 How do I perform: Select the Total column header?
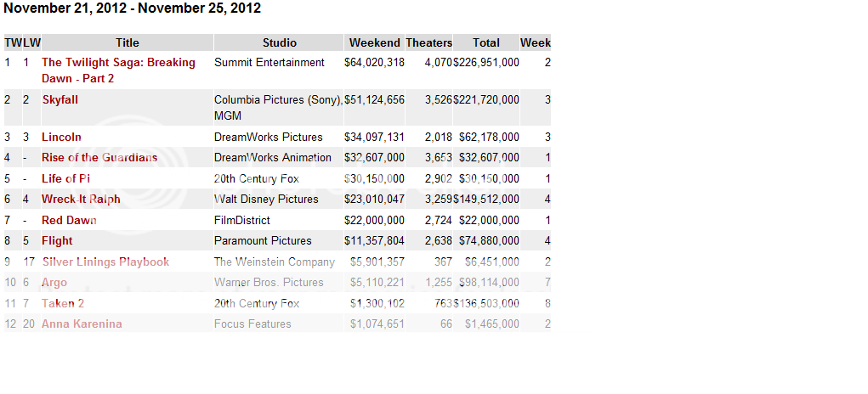486,42
